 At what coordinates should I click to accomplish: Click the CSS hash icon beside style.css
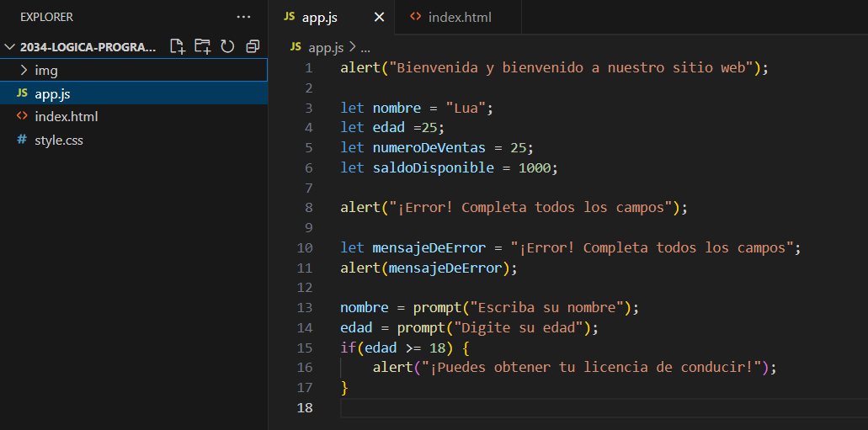pos(22,140)
